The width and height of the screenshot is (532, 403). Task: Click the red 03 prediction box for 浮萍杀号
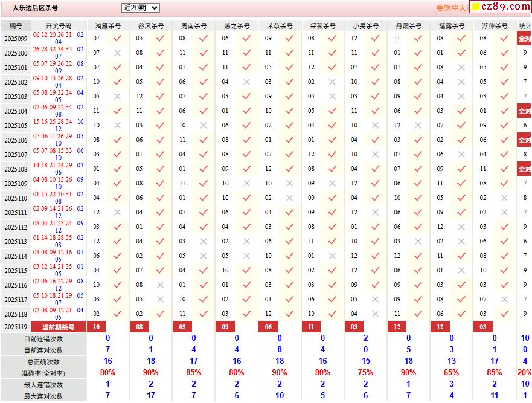[x=483, y=327]
